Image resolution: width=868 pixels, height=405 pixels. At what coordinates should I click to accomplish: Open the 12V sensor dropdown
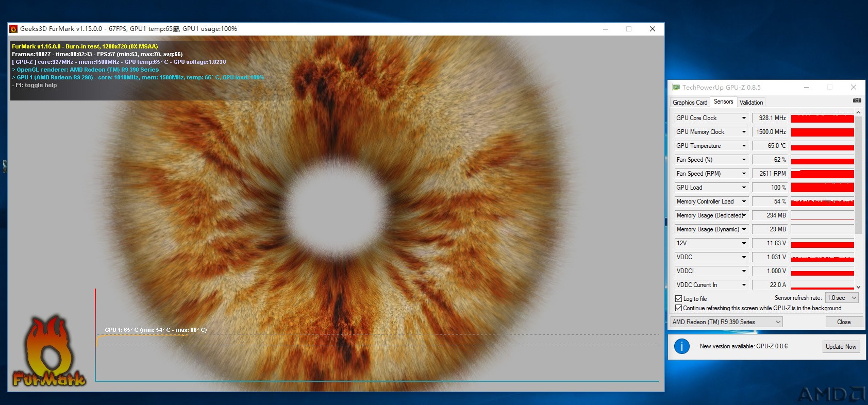coord(744,243)
